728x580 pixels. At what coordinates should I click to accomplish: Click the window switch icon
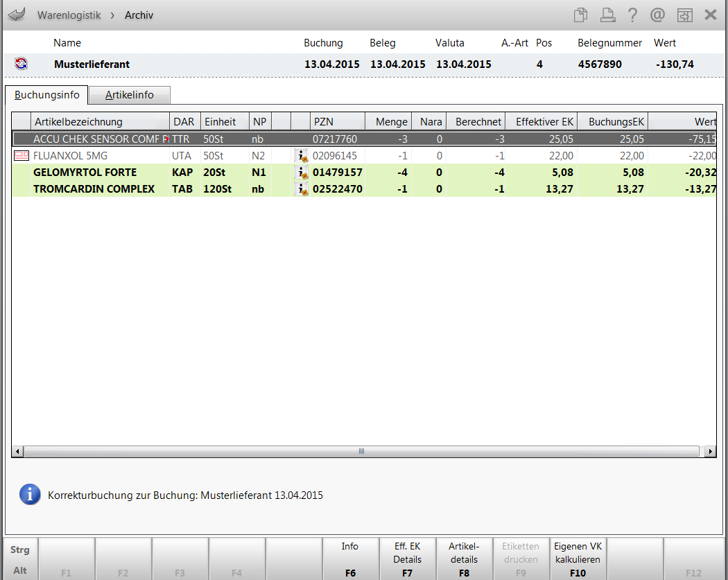(685, 15)
